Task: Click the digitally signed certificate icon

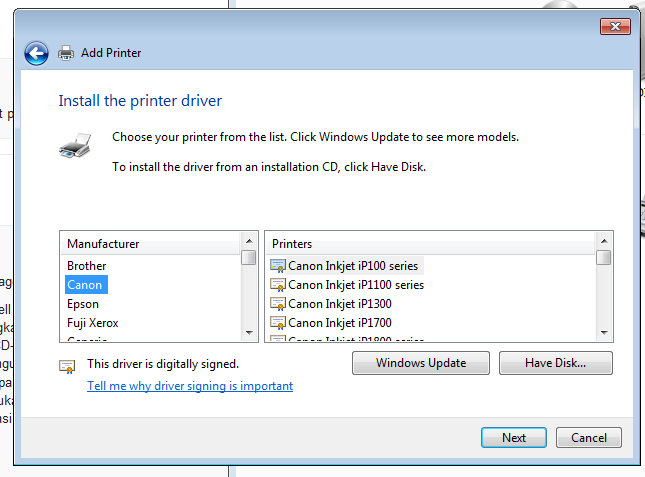Action: (x=67, y=366)
